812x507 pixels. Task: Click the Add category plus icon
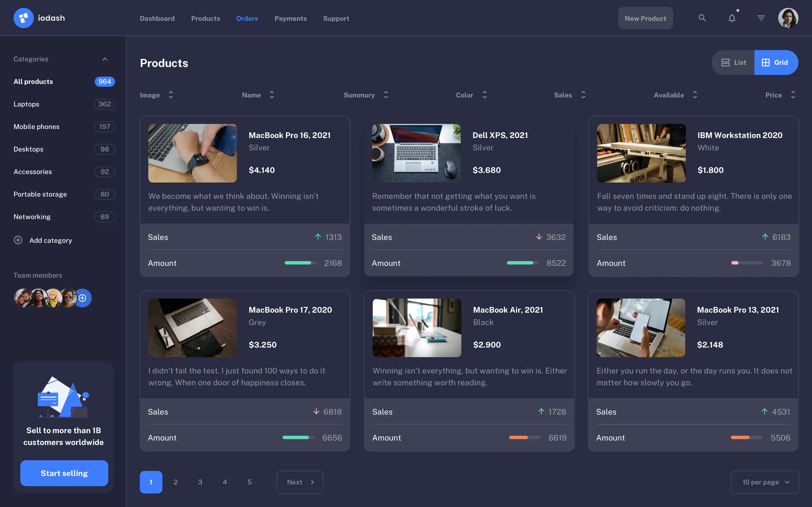[x=18, y=240]
